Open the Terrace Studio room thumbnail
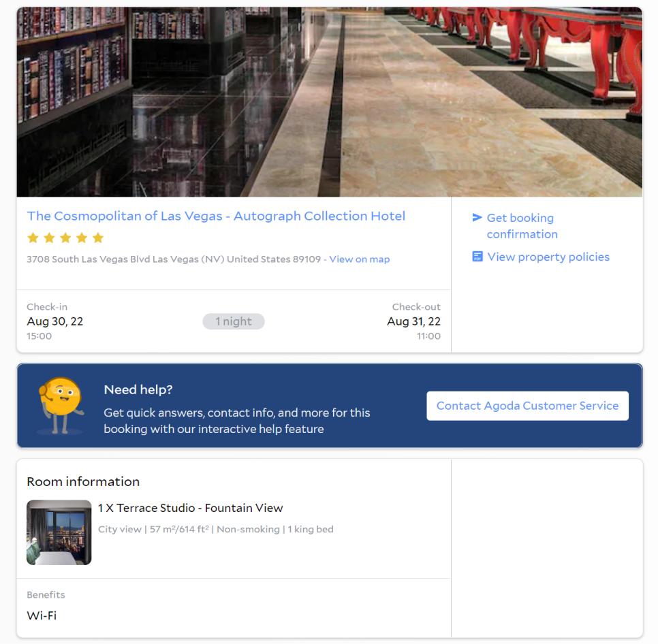 point(59,532)
